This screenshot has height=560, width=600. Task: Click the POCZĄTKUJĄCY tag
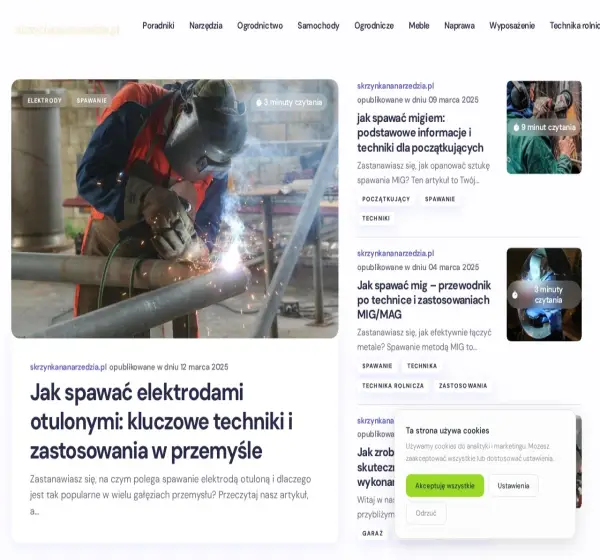386,199
